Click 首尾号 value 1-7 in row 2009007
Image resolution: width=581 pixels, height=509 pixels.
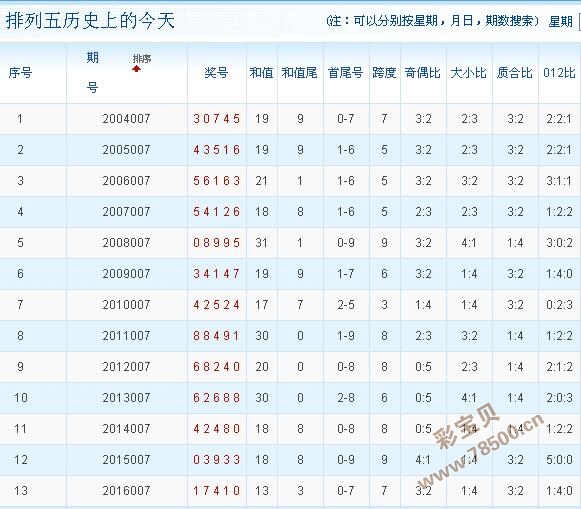tap(346, 274)
